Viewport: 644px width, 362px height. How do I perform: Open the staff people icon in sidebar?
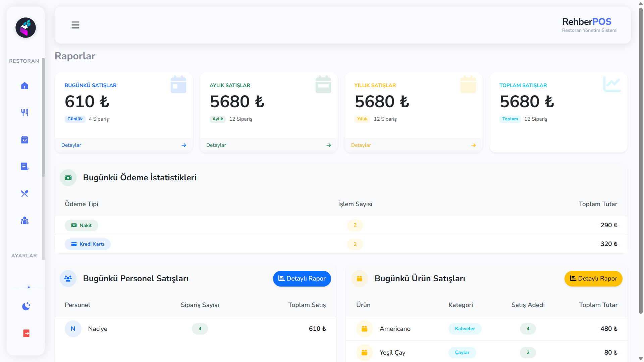pos(24,221)
